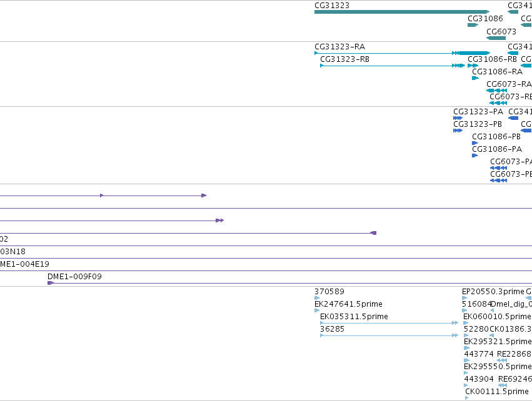Screen dimensions: 532x401
Task: Select the 443774 feature label
Action: tap(479, 354)
